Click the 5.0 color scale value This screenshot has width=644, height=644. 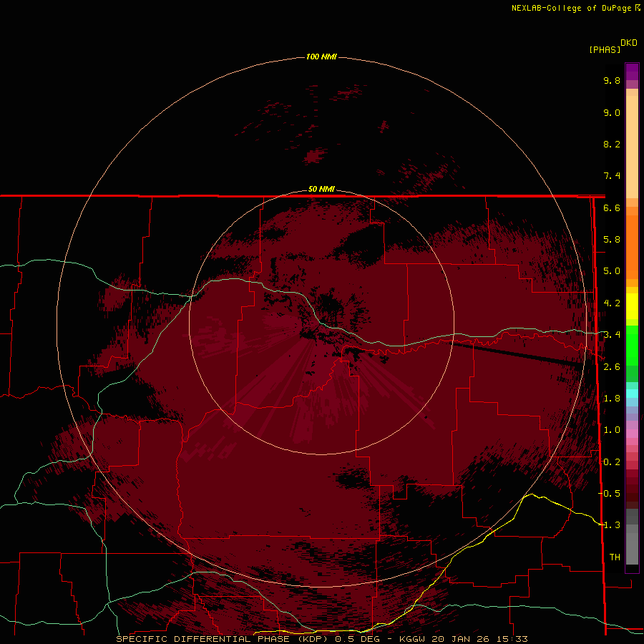pyautogui.click(x=612, y=271)
